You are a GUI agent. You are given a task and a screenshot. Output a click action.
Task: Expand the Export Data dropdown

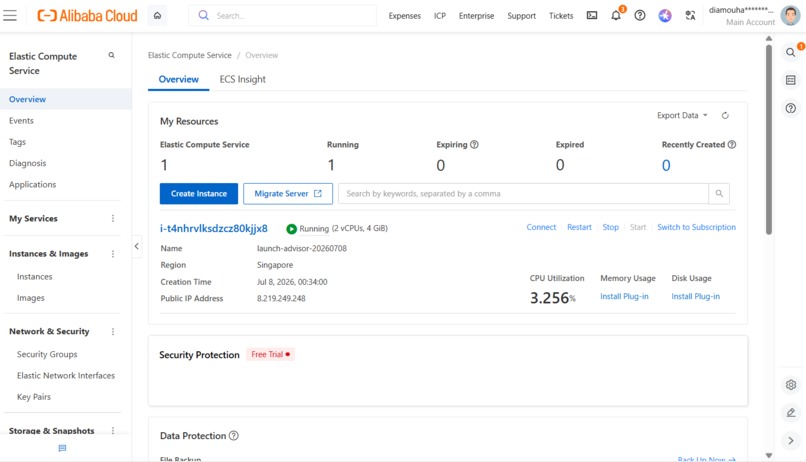682,116
